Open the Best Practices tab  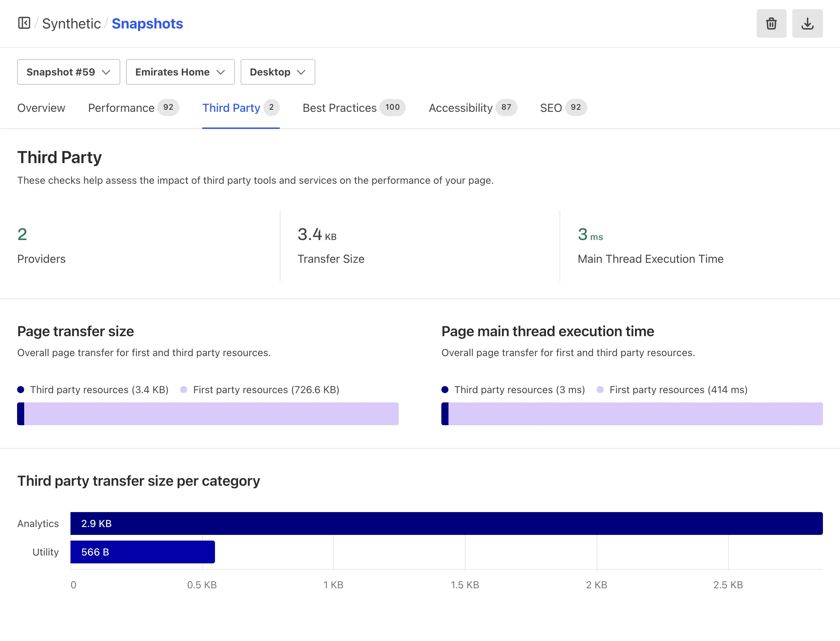(x=354, y=108)
